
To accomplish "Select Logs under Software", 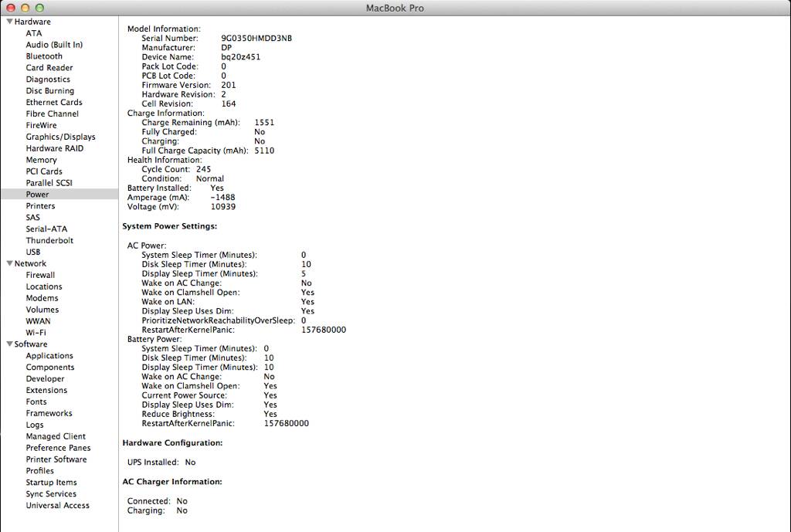I will click(34, 425).
